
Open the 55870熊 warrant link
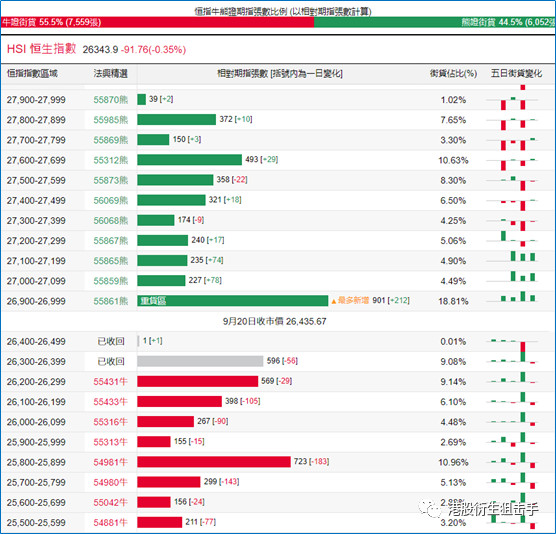coord(110,100)
